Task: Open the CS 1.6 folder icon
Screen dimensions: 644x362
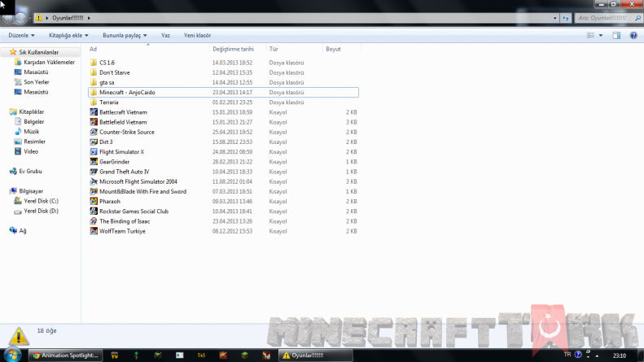Action: [94, 63]
